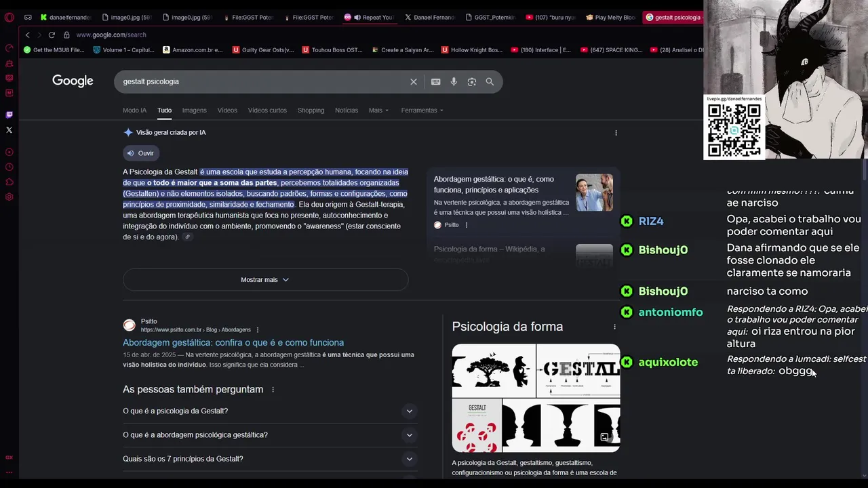Open three-dot menu for Psicologia da forma panel
The width and height of the screenshot is (868, 488).
pyautogui.click(x=614, y=327)
